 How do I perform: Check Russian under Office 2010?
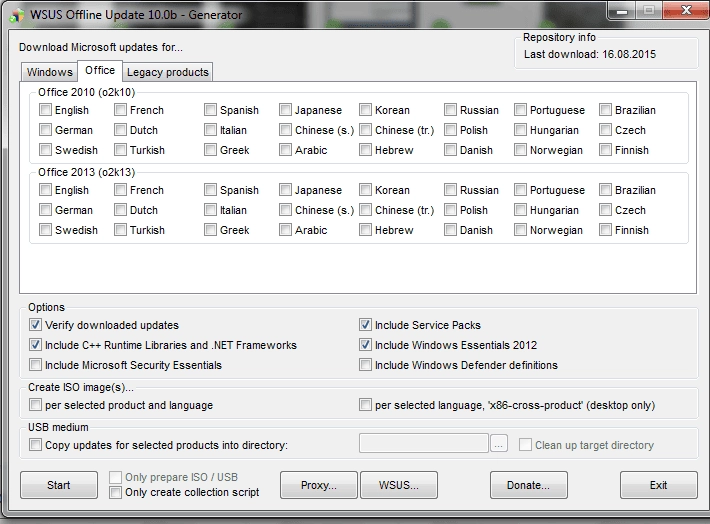450,110
